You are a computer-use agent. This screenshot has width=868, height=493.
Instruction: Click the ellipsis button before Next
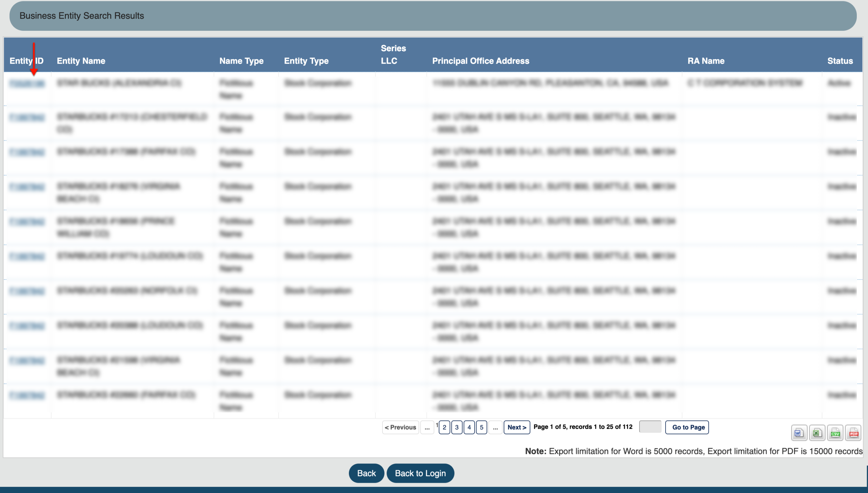pos(495,427)
